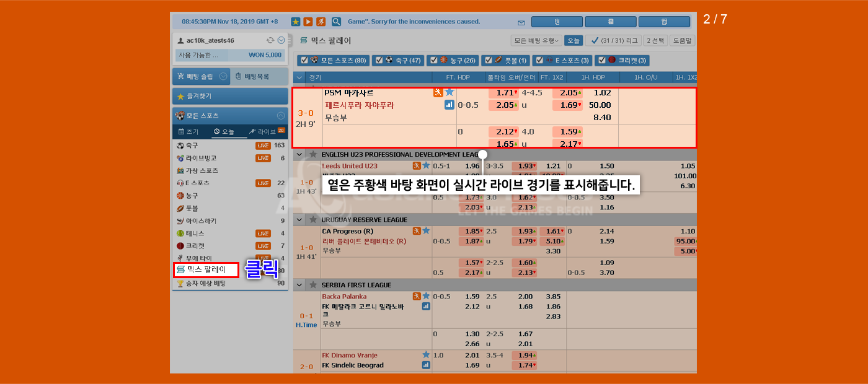Click the LIVE badge beside 축구

pyautogui.click(x=263, y=146)
